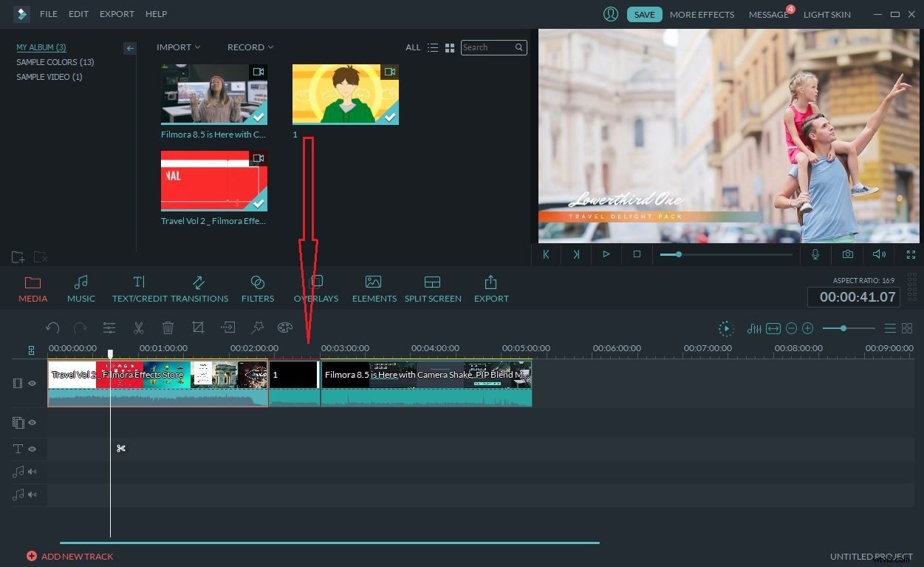Collapse the media library panel with the arrow
The height and width of the screenshot is (567, 924).
tap(130, 48)
